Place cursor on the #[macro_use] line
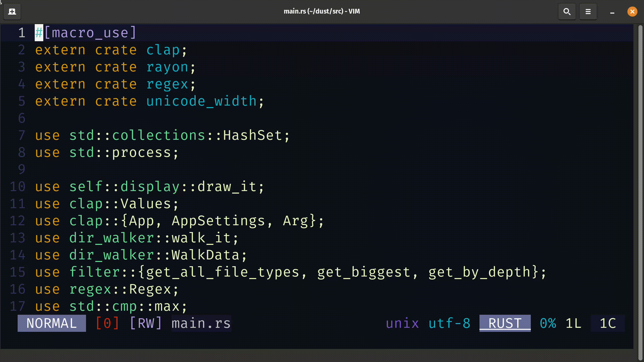 86,32
